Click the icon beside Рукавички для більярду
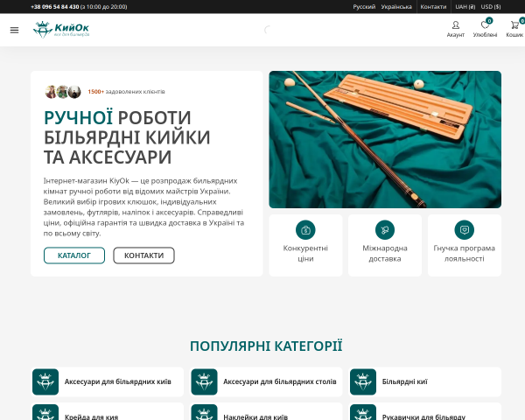 [x=363, y=413]
